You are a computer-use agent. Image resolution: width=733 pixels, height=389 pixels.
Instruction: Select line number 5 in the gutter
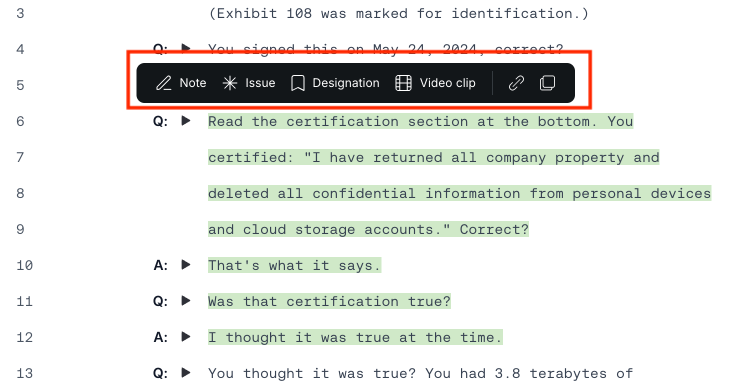(20, 86)
